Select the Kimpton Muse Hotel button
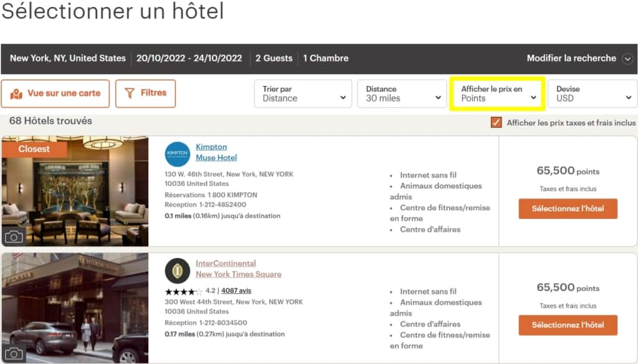 pos(568,208)
